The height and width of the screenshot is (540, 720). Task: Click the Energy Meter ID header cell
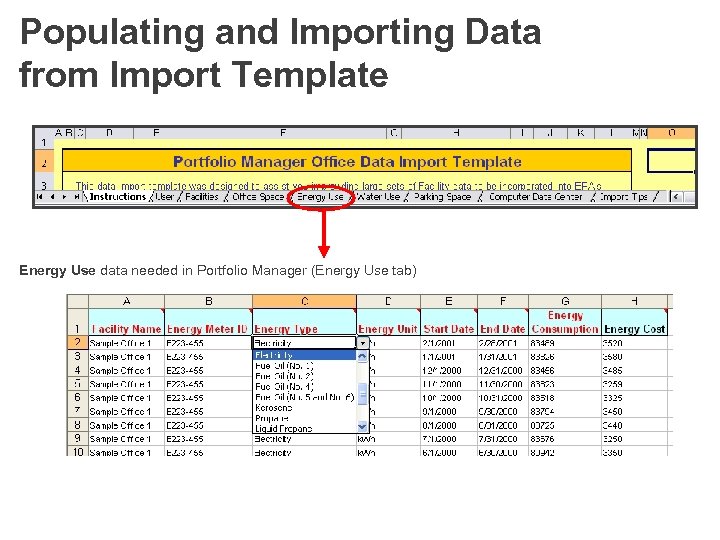[208, 322]
